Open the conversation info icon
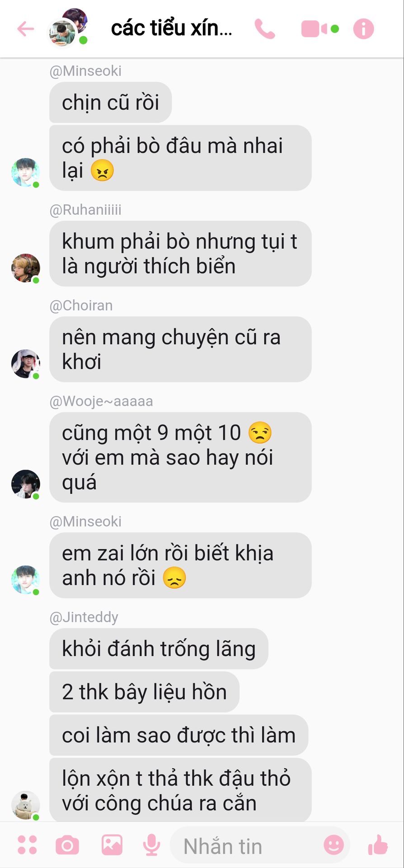This screenshot has width=404, height=868. coord(363,29)
